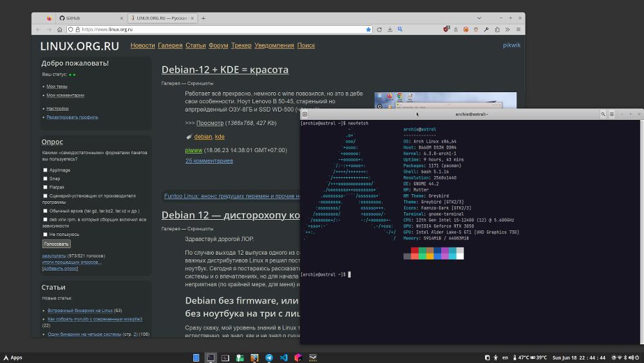
Task: Open the system monitor taskbar icon
Action: (225, 358)
